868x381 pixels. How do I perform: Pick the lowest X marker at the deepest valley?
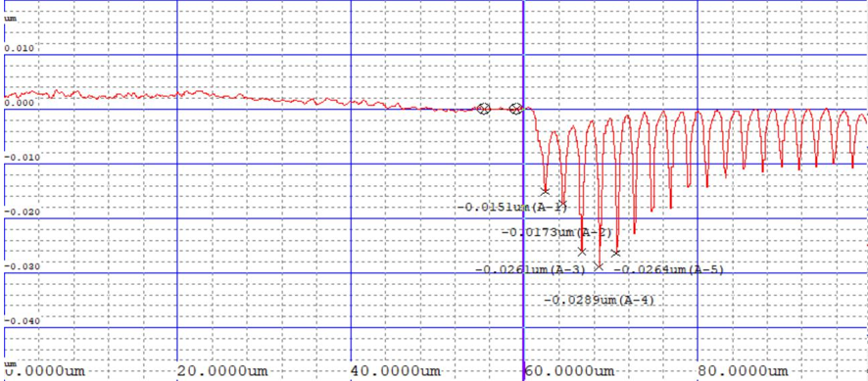click(599, 267)
